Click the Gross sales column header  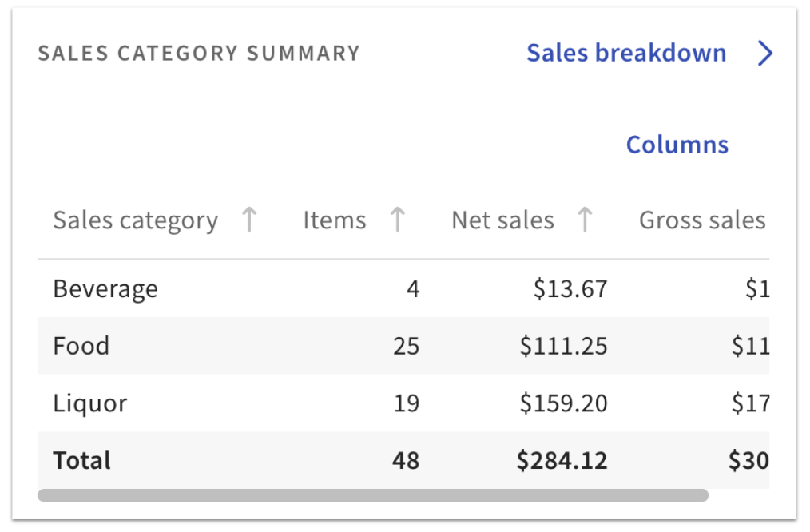(701, 220)
